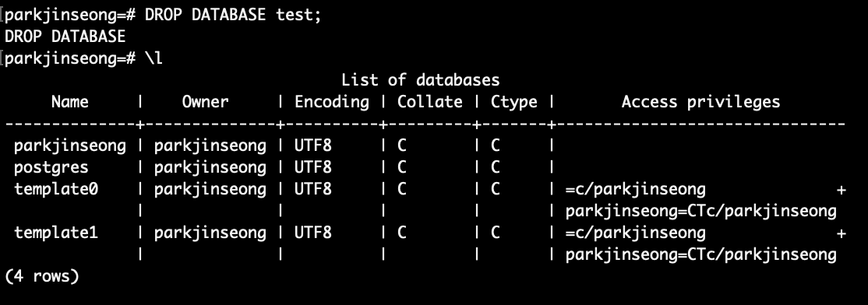Select the postgres database name
This screenshot has width=868, height=305.
click(51, 167)
